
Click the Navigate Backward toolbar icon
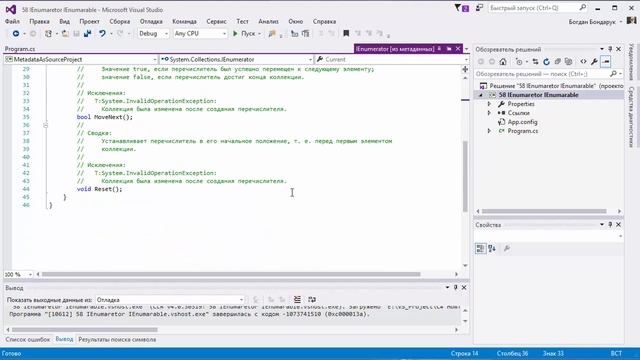pyautogui.click(x=16, y=33)
